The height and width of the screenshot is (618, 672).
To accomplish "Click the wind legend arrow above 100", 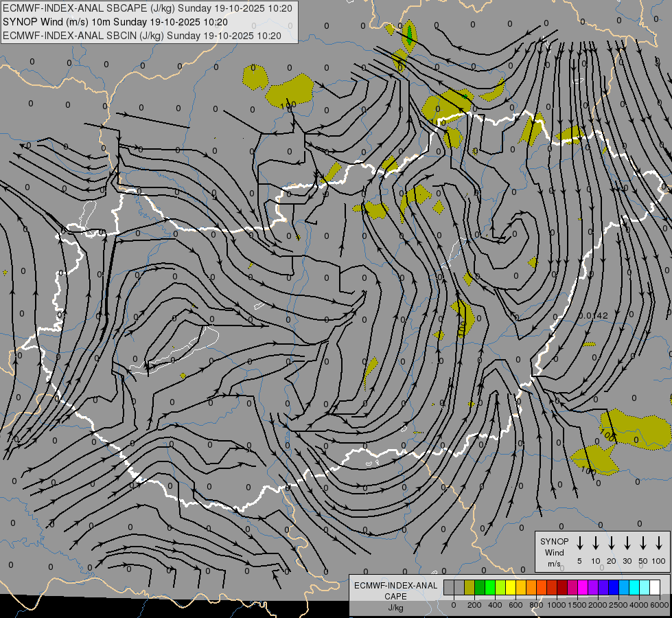I will pyautogui.click(x=659, y=542).
